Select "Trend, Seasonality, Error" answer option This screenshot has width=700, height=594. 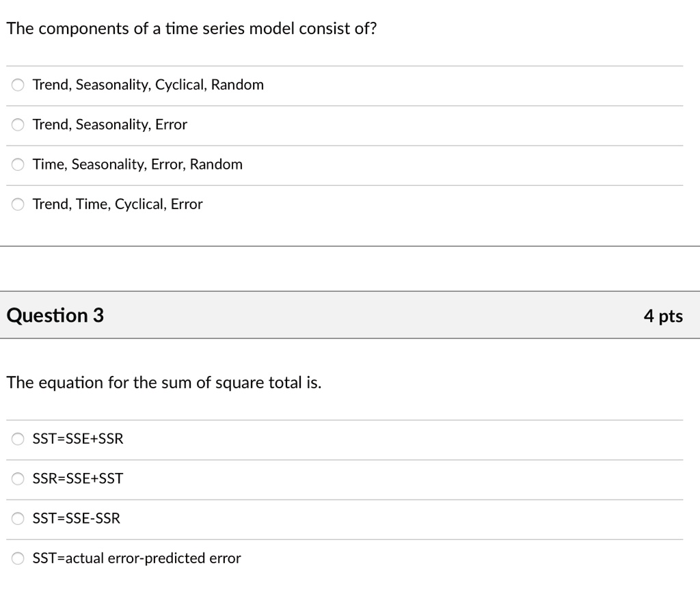click(x=109, y=124)
